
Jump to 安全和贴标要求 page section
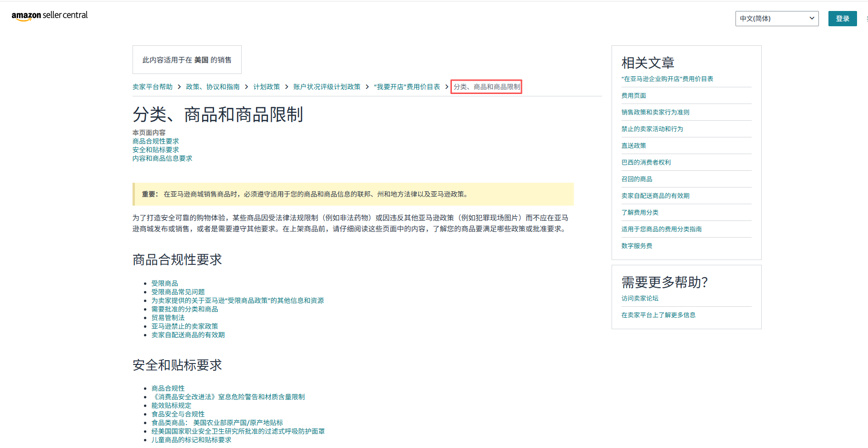pos(155,149)
